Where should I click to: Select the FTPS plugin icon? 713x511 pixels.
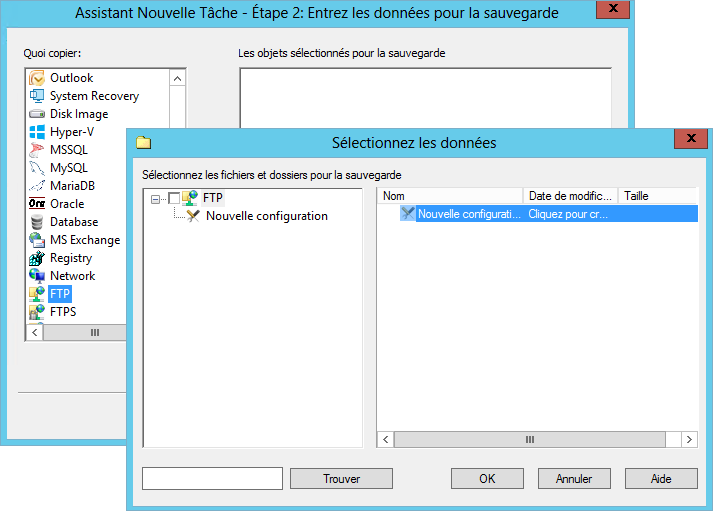[x=37, y=312]
